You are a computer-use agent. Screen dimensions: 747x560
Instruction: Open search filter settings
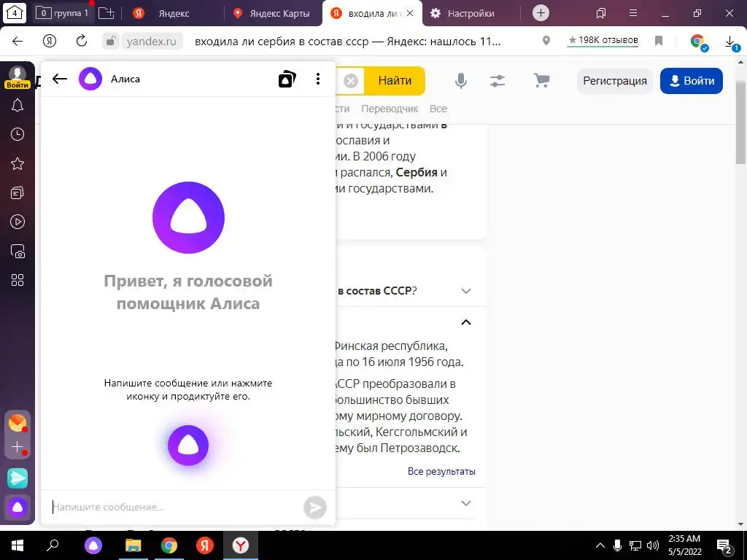(x=498, y=81)
